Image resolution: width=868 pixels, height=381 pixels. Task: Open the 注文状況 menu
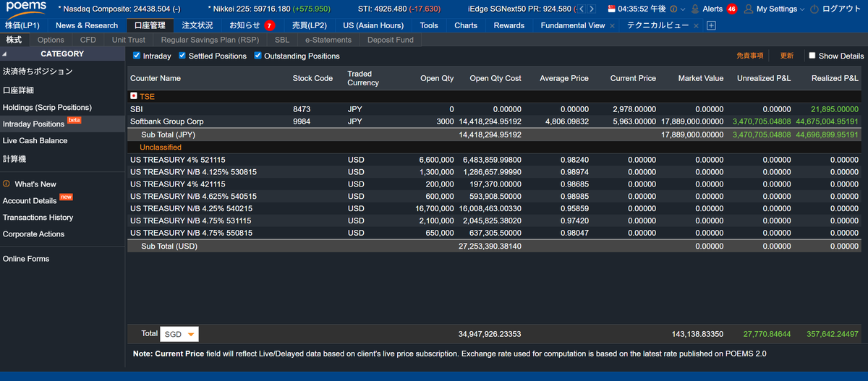pyautogui.click(x=197, y=25)
